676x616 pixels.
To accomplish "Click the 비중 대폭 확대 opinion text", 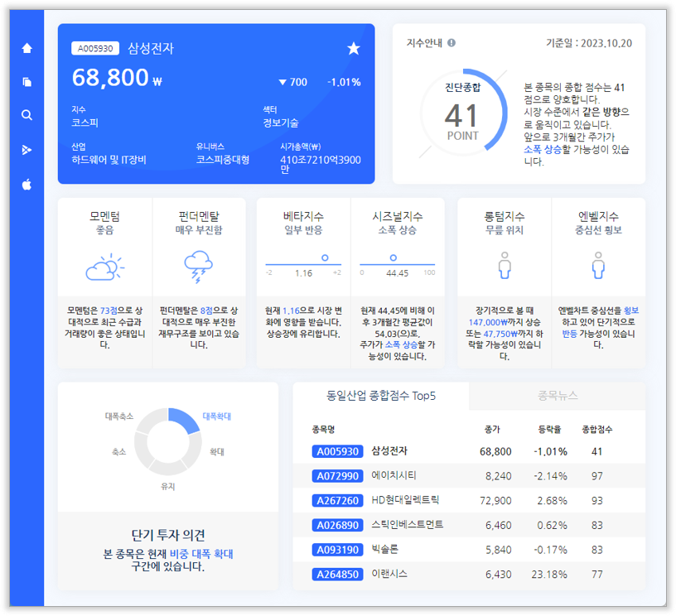I will (x=201, y=554).
